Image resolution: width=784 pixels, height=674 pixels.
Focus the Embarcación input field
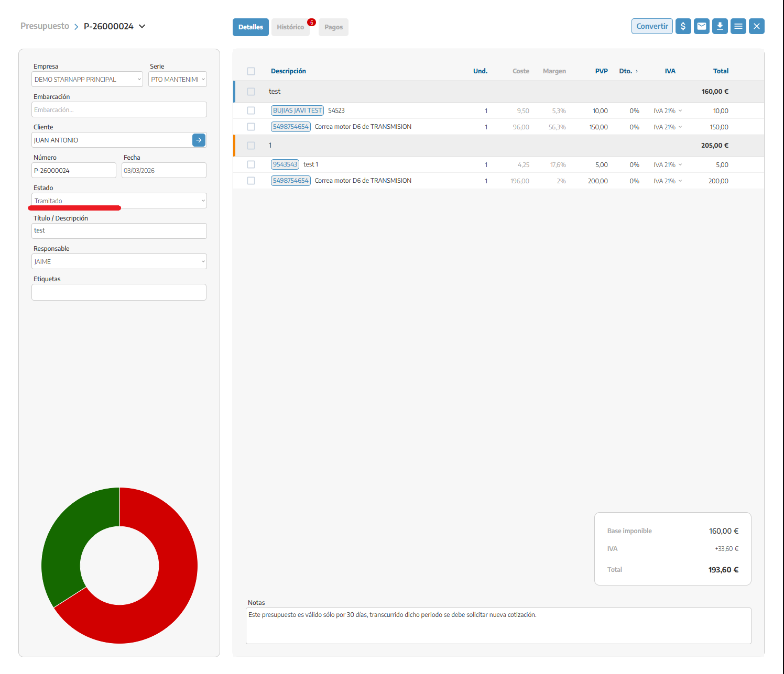(119, 109)
